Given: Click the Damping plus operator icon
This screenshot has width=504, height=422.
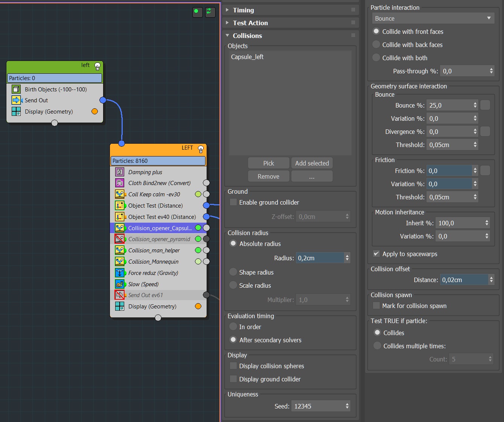Looking at the screenshot, I should 120,172.
